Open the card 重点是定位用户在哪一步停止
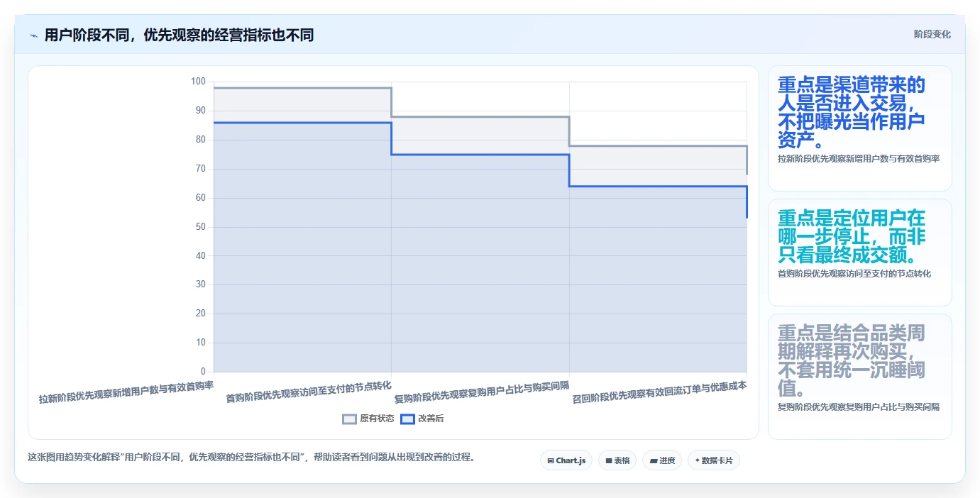 coord(859,253)
